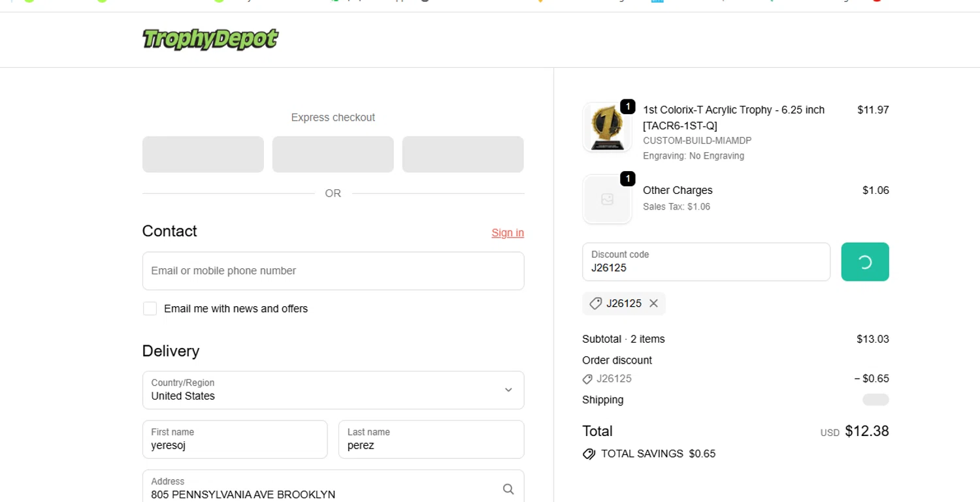Click the Sign in link
The image size is (980, 502).
click(x=508, y=233)
